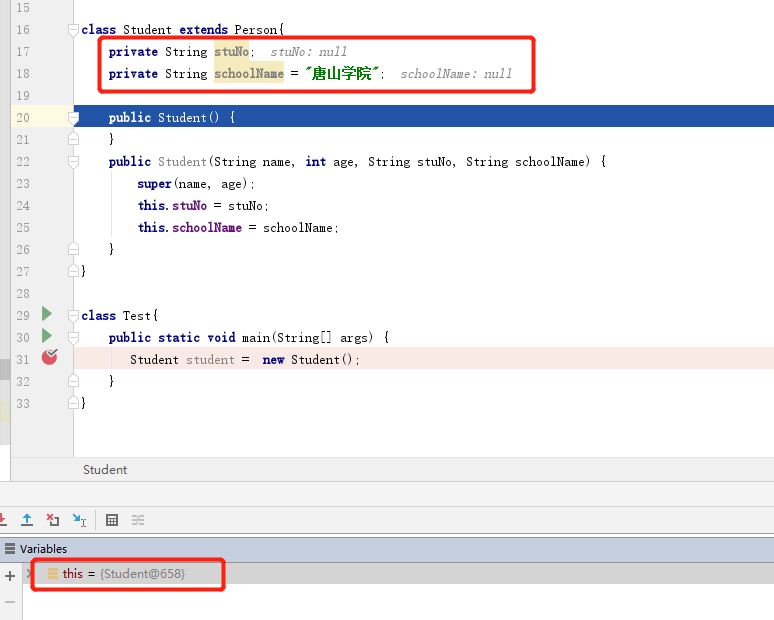The image size is (774, 620).
Task: Click fold end marker on line 26
Action: coord(73,249)
